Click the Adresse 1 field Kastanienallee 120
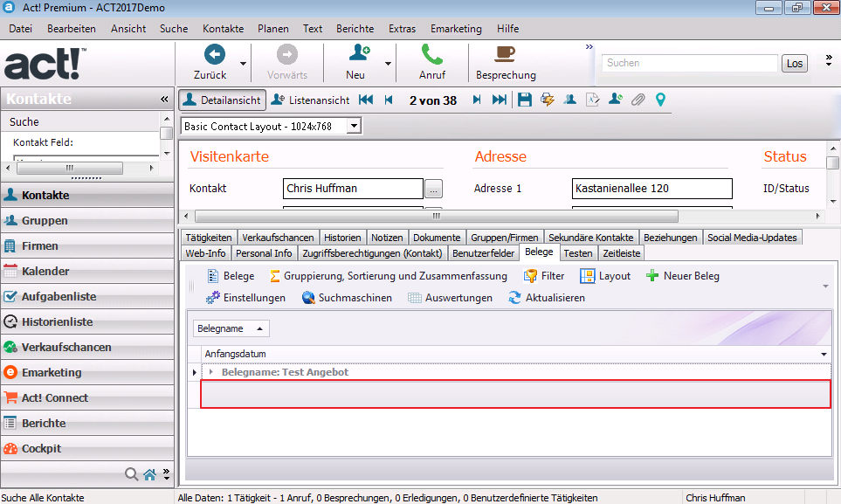 pyautogui.click(x=651, y=189)
